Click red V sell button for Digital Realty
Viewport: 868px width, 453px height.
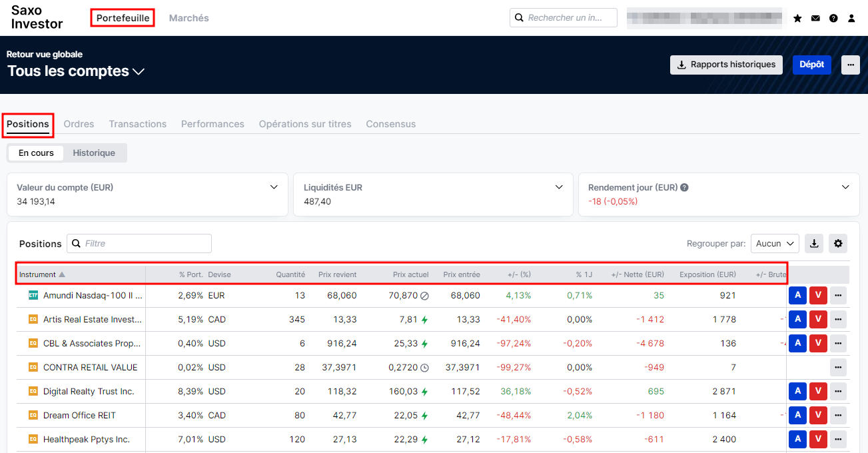(818, 391)
